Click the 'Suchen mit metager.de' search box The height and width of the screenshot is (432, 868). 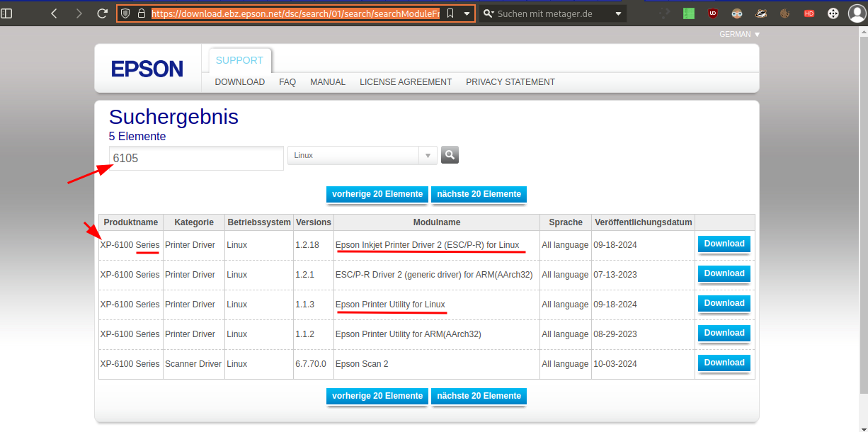552,13
